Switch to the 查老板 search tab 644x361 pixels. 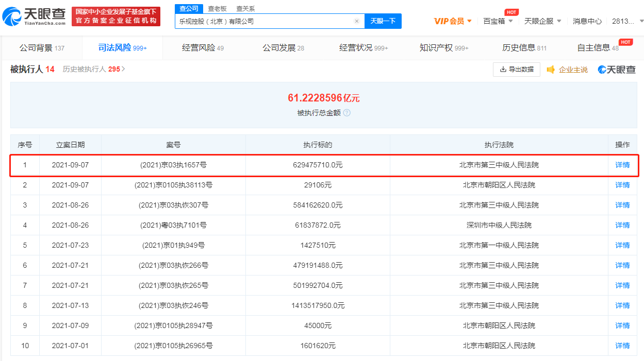[x=217, y=9]
